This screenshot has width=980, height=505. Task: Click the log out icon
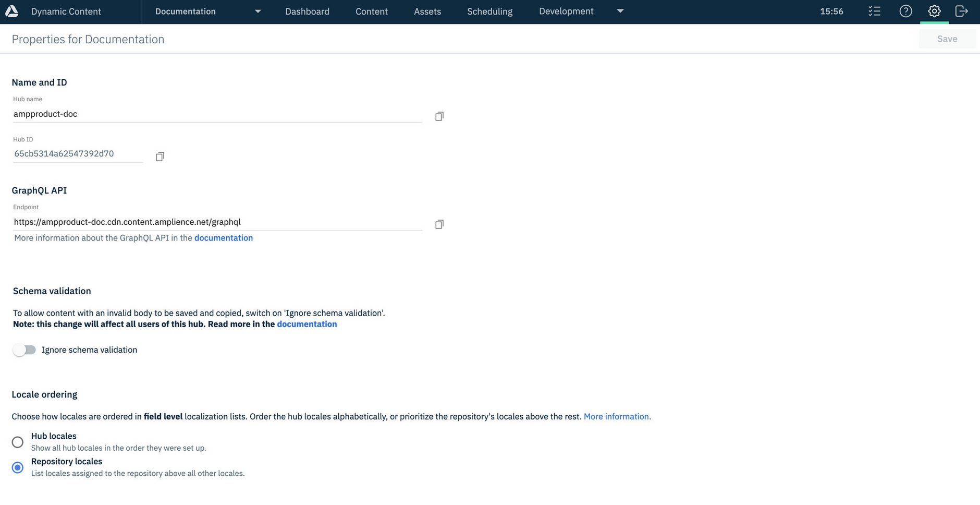point(962,11)
